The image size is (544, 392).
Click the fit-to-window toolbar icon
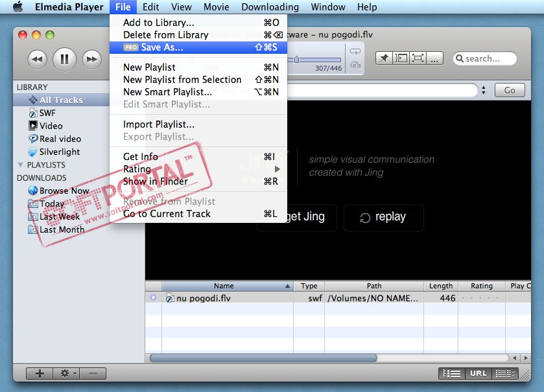401,58
